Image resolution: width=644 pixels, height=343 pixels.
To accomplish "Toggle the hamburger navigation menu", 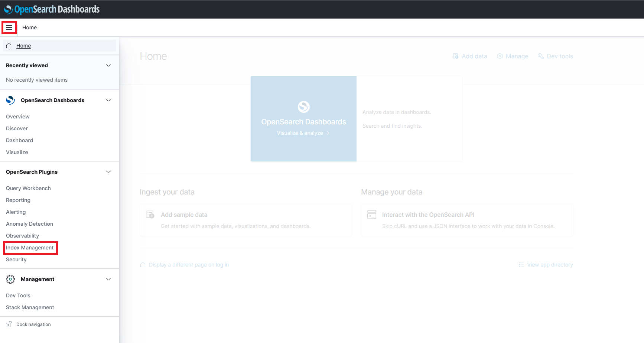I will pyautogui.click(x=9, y=27).
